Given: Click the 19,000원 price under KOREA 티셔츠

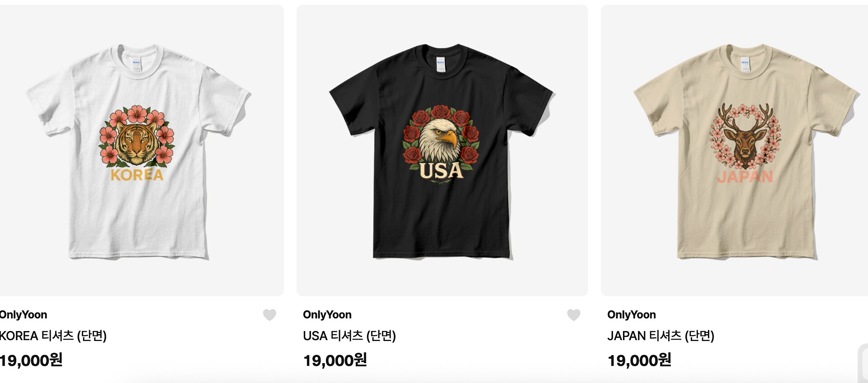Looking at the screenshot, I should point(31,360).
